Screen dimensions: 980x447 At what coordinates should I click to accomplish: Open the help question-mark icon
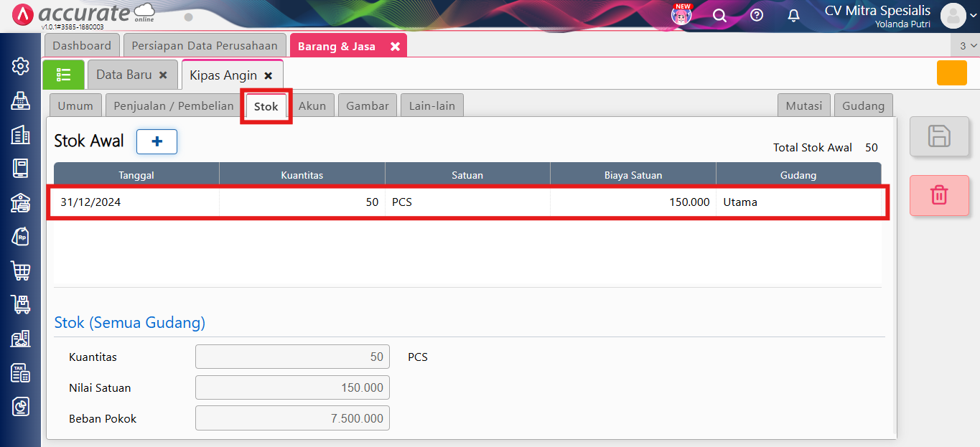(756, 14)
